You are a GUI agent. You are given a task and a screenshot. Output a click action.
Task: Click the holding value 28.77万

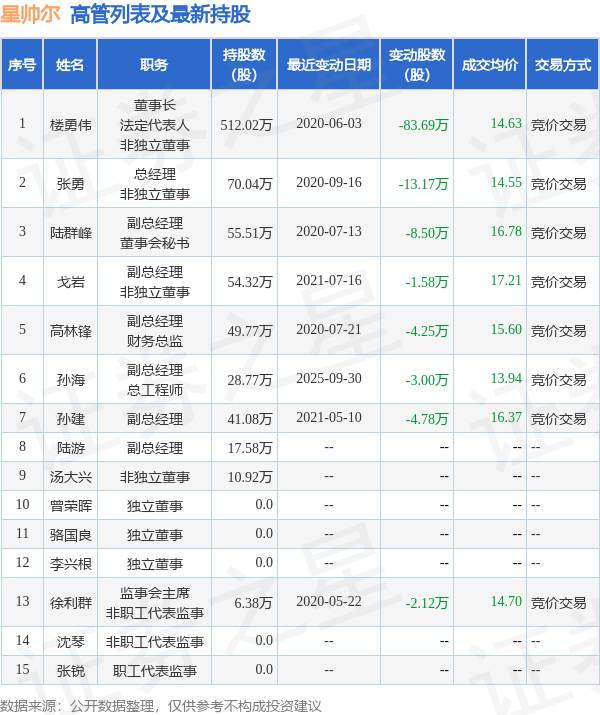[250, 379]
